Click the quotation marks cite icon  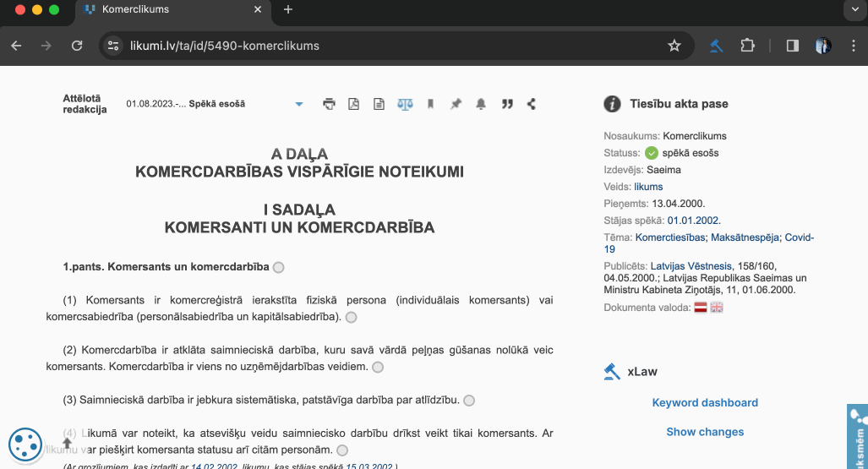[x=507, y=104]
